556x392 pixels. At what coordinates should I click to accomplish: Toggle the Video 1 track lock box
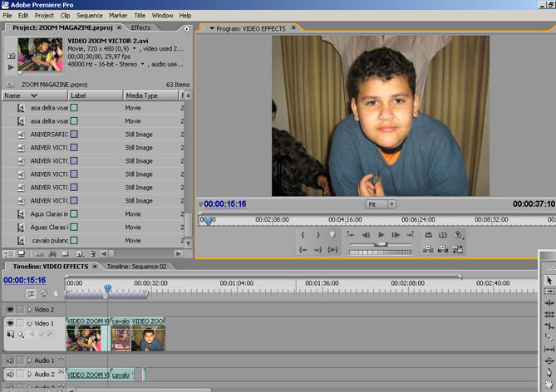(x=22, y=323)
